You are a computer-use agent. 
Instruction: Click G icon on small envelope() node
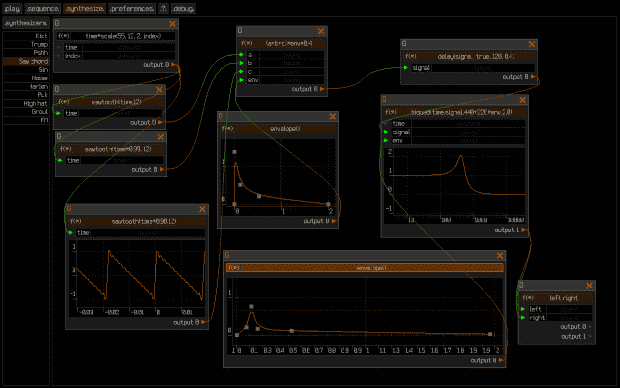pos(221,116)
